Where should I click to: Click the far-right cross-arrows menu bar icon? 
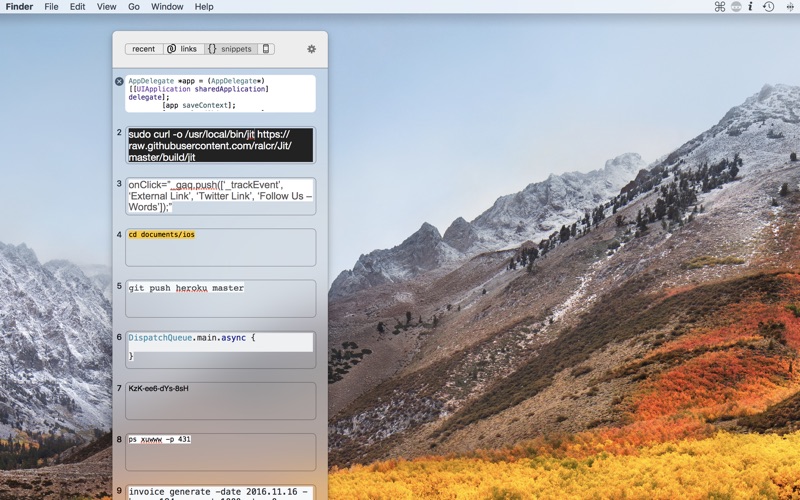click(790, 7)
